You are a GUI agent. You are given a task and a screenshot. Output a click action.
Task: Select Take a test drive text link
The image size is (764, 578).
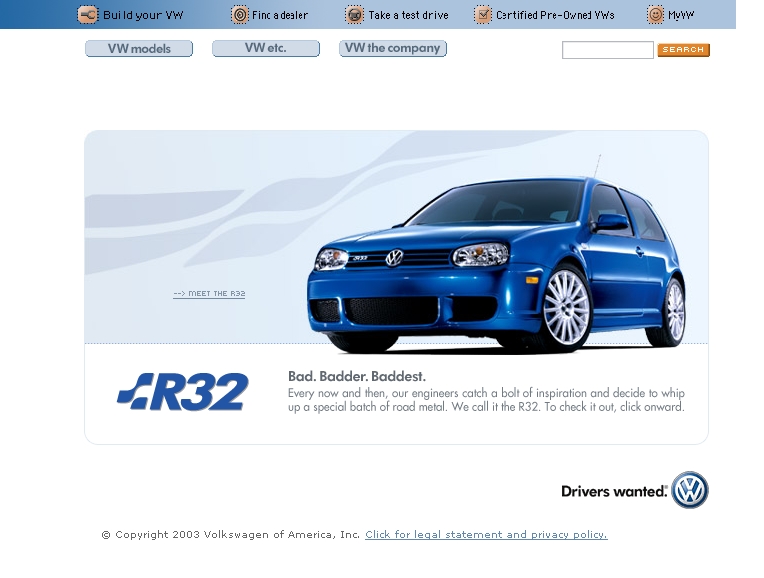pos(408,15)
